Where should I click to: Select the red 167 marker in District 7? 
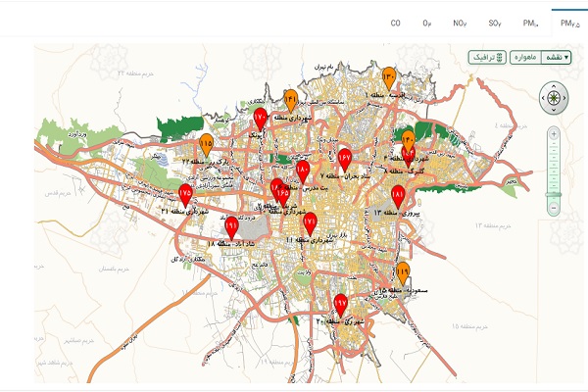(344, 159)
